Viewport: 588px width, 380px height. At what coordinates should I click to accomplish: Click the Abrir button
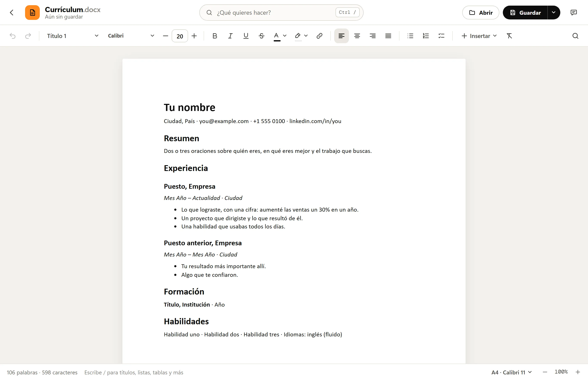481,13
